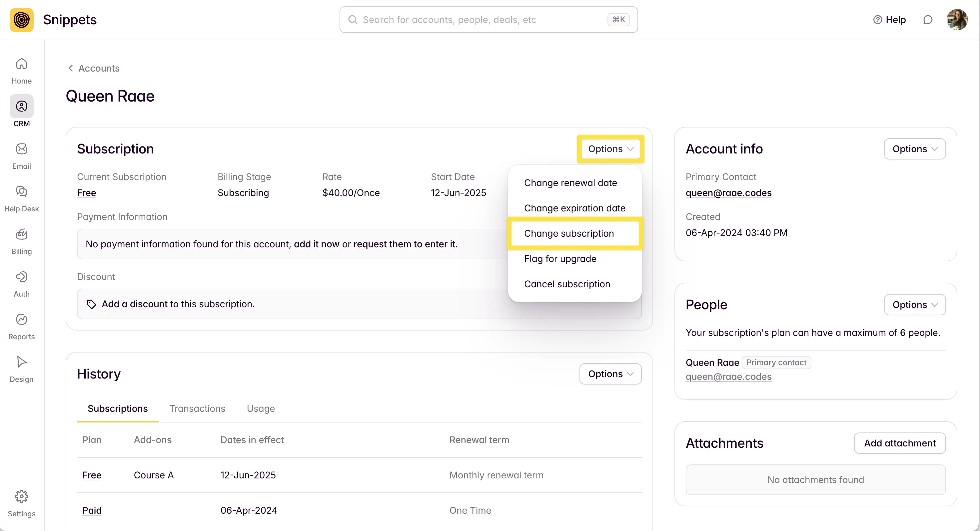The image size is (980, 531).
Task: Click Add a discount link
Action: (135, 304)
